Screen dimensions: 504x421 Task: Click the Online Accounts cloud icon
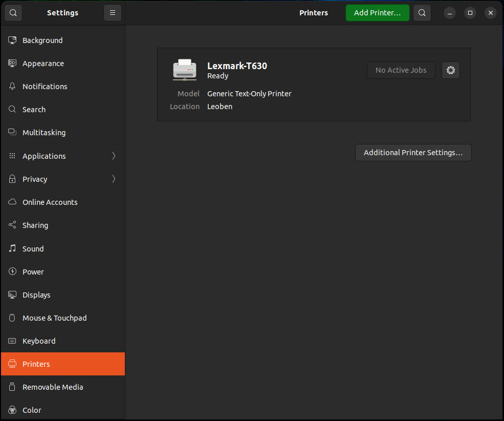click(13, 202)
